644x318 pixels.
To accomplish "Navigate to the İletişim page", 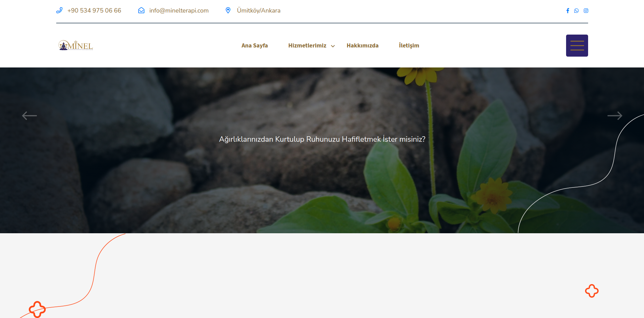I will pos(409,45).
